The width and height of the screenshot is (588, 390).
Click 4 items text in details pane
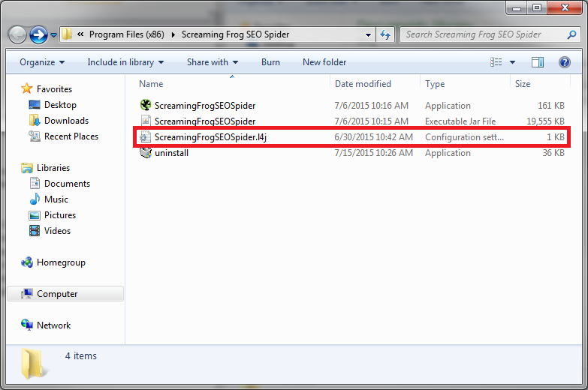tap(81, 356)
